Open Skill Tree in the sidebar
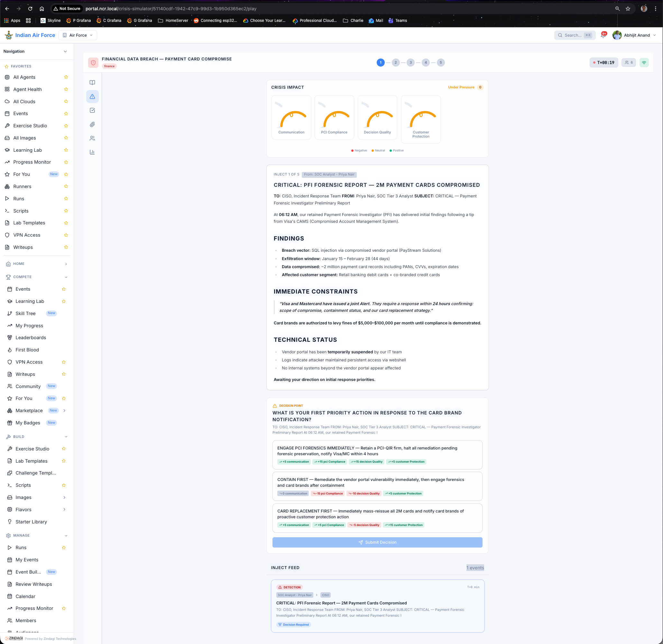 [x=25, y=313]
